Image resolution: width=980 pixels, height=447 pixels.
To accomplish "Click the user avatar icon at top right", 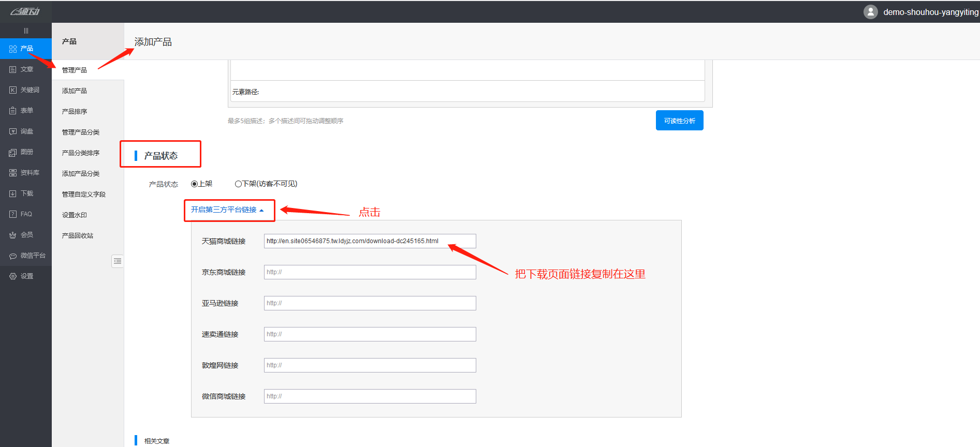I will coord(870,12).
